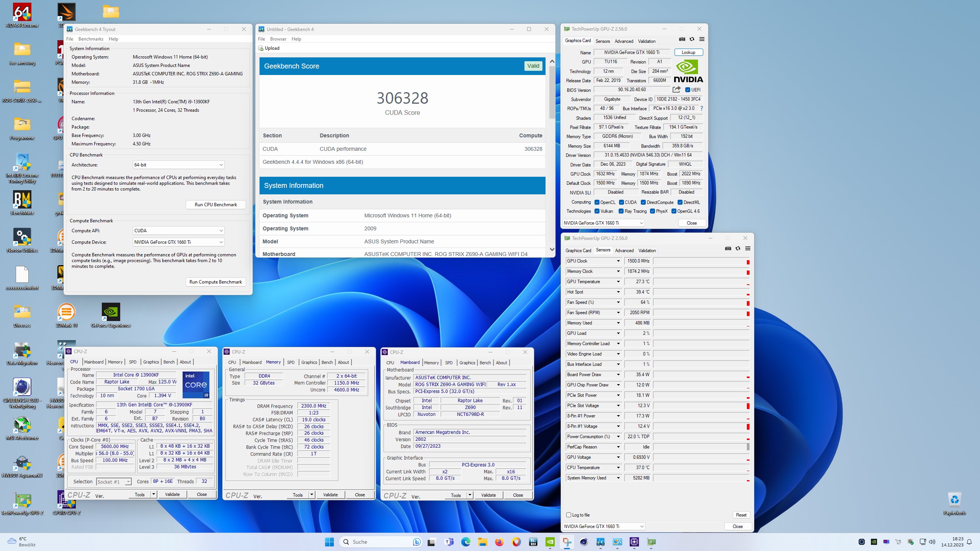This screenshot has width=980, height=551.
Task: Open CPUID CPU-Z desktop shortcut
Action: [66, 503]
